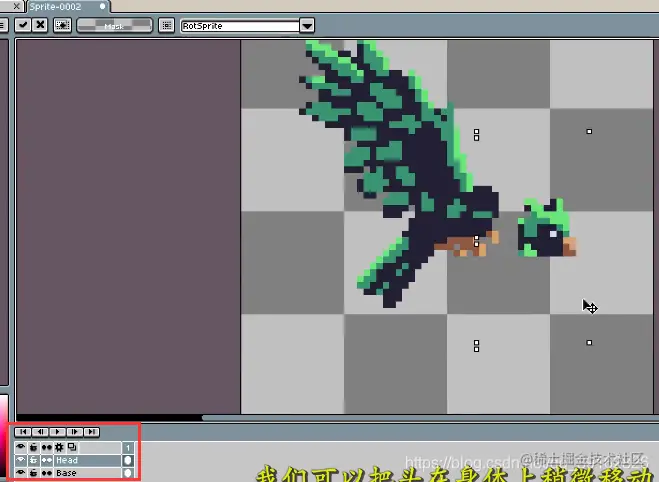Screen dimensions: 659x482
Task: Go to the first frame
Action: click(x=23, y=432)
